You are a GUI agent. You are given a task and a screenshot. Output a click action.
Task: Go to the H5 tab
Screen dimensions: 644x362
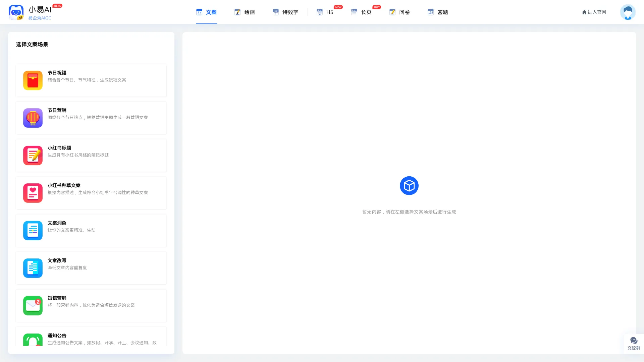[x=325, y=12]
